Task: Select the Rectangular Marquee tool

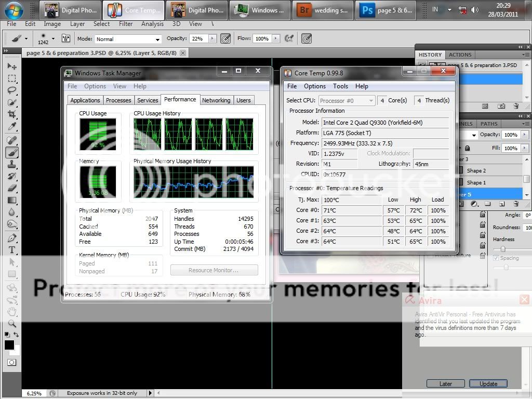Action: [x=12, y=78]
